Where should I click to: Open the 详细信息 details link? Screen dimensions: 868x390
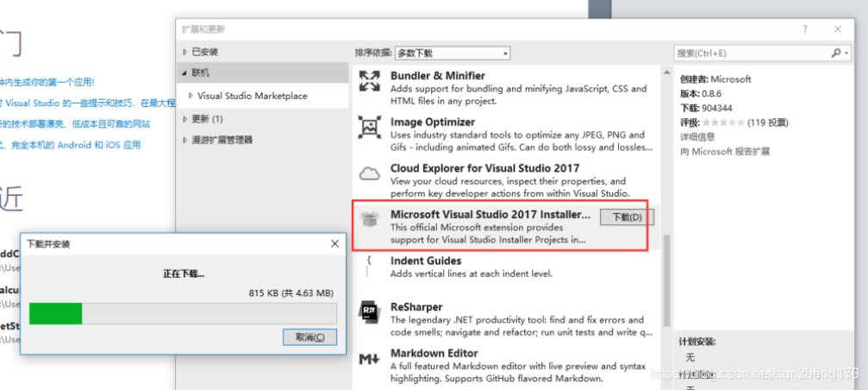pos(697,136)
